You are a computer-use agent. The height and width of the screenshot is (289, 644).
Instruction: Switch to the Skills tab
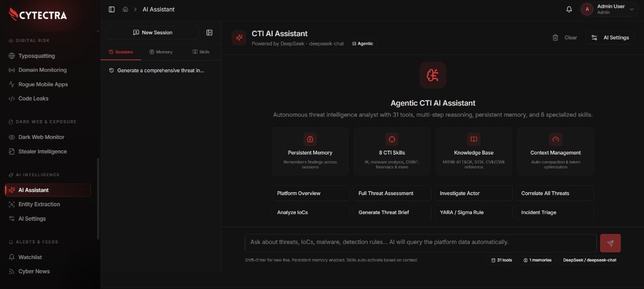tap(201, 52)
